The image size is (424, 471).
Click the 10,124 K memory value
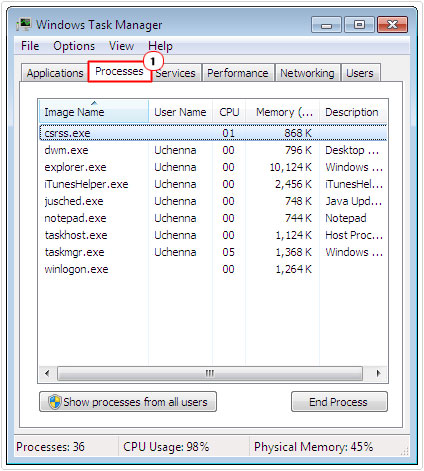click(x=291, y=167)
